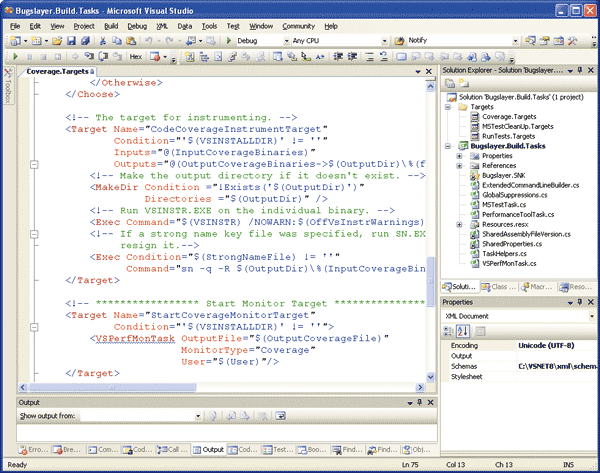This screenshot has width=600, height=473.
Task: Click the Find in Files icon beside Notify
Action: click(x=399, y=41)
